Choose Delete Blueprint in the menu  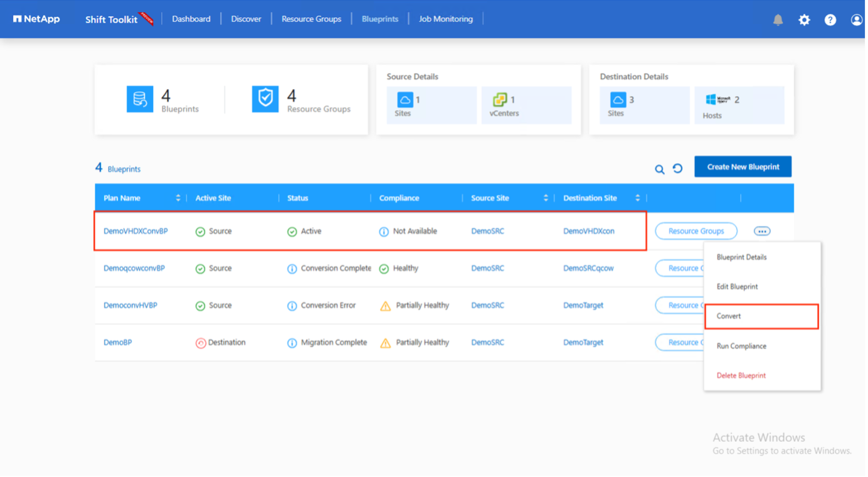pos(741,375)
